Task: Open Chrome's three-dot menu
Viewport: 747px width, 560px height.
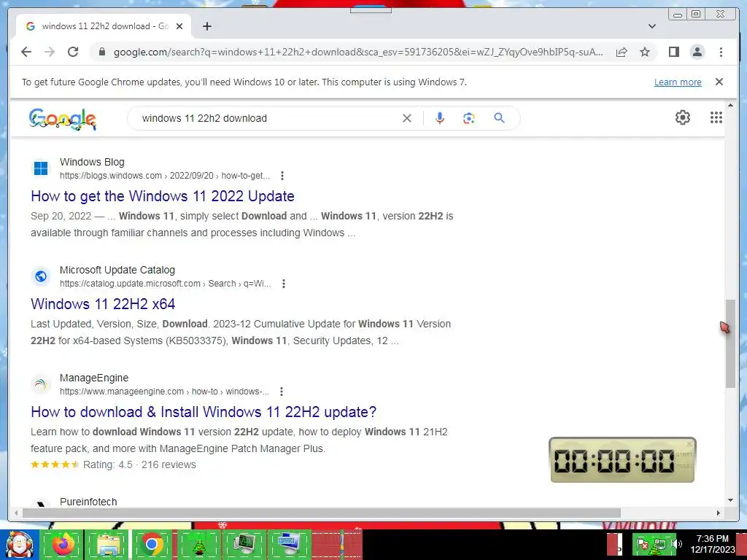Action: [x=721, y=52]
